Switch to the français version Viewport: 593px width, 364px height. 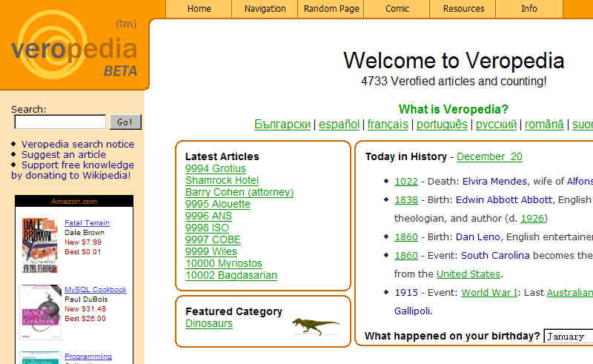pyautogui.click(x=388, y=124)
